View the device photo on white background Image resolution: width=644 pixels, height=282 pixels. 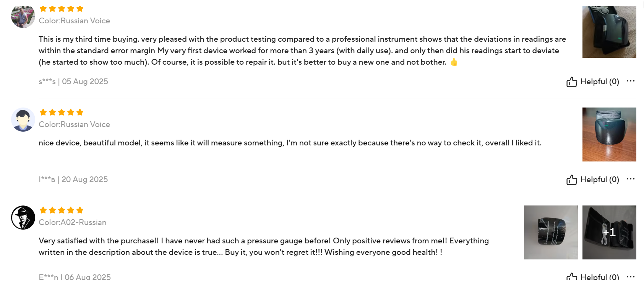coord(551,233)
